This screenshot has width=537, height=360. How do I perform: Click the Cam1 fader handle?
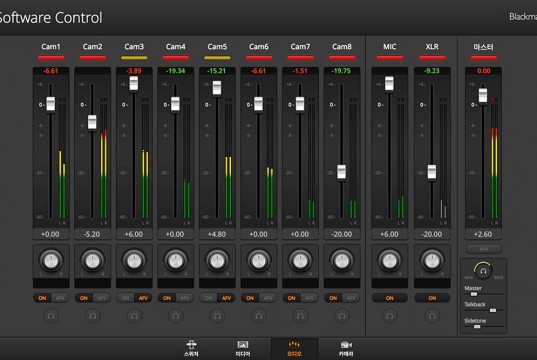51,104
